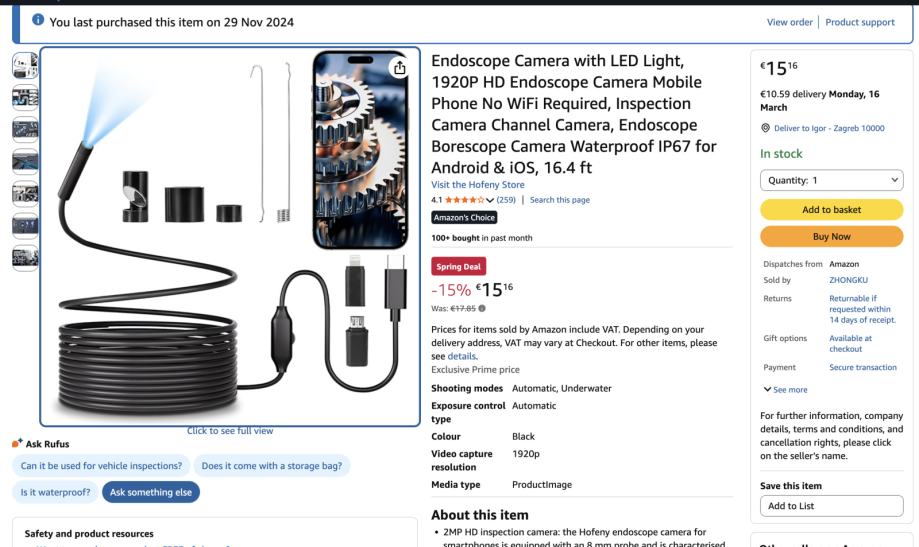
Task: Click Add to basket button
Action: pos(831,209)
